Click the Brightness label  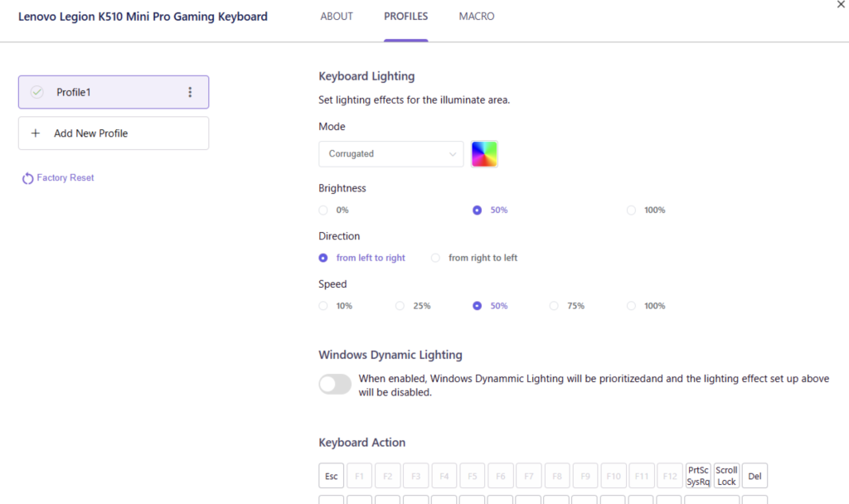342,188
